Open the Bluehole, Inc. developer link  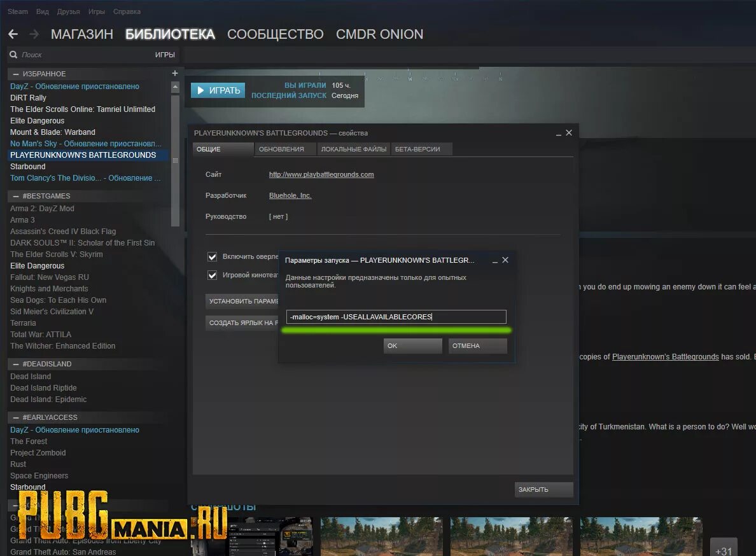(x=290, y=195)
